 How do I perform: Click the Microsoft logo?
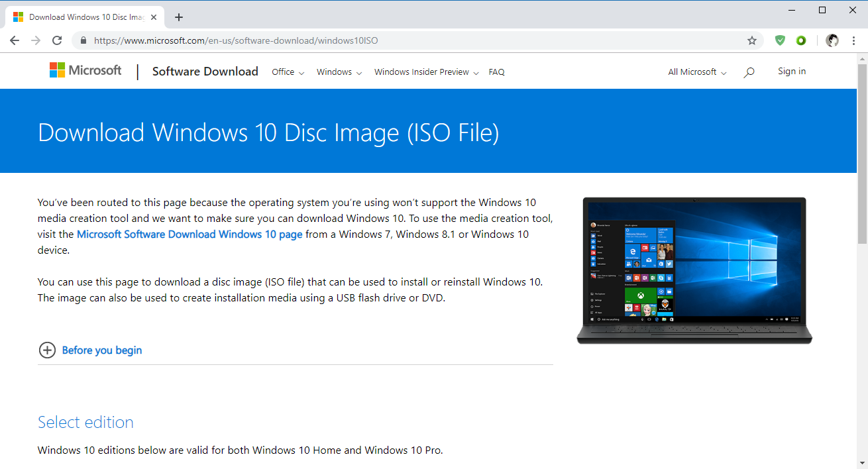point(85,70)
